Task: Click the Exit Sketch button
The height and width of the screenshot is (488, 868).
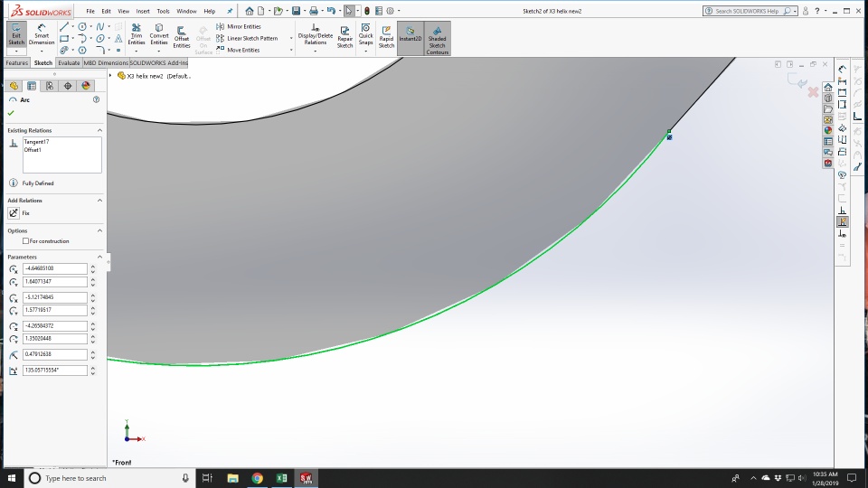Action: click(x=16, y=34)
